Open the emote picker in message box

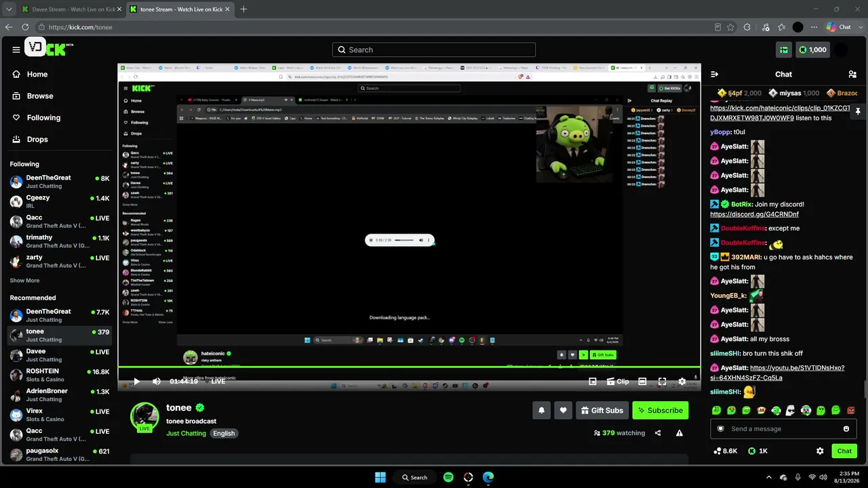pos(846,428)
